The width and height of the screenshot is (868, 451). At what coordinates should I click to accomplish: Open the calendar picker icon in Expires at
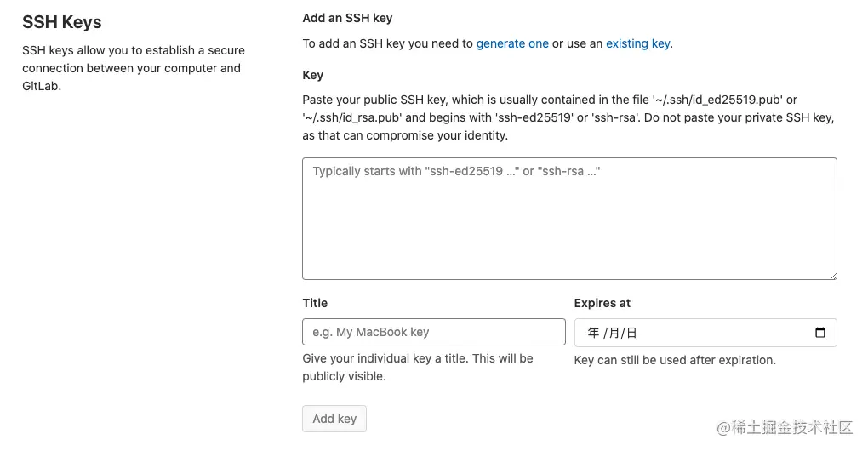[x=819, y=333]
